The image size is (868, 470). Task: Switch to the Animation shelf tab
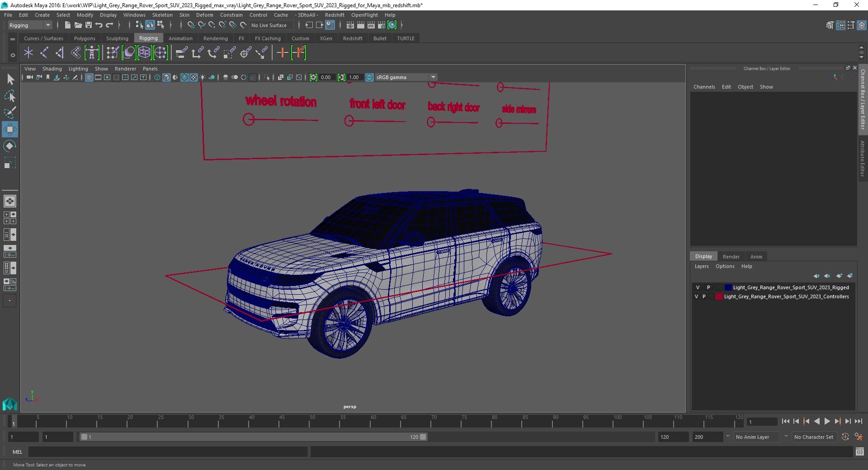point(180,38)
